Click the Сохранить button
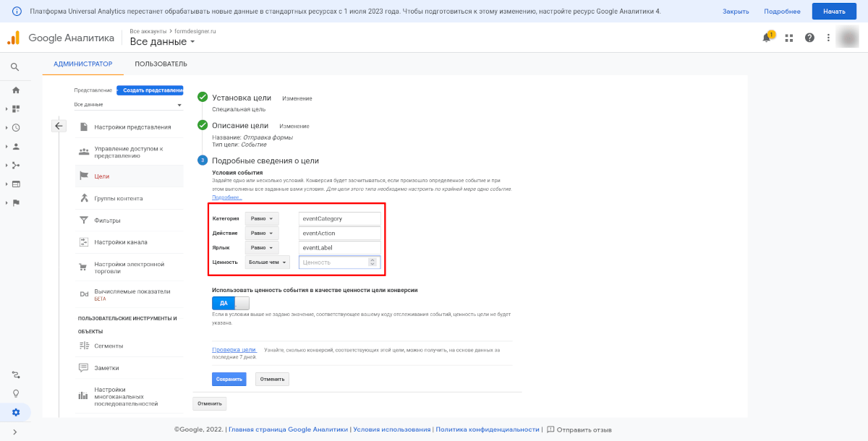The image size is (868, 441). [229, 379]
